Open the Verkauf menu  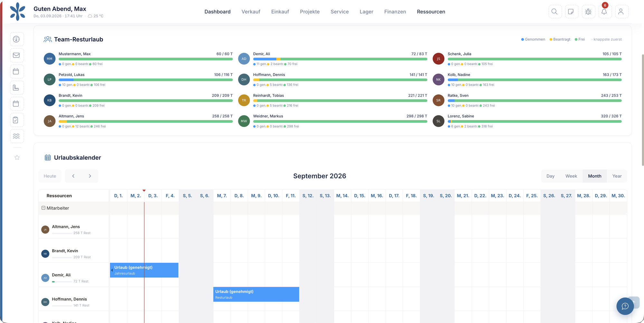point(251,12)
